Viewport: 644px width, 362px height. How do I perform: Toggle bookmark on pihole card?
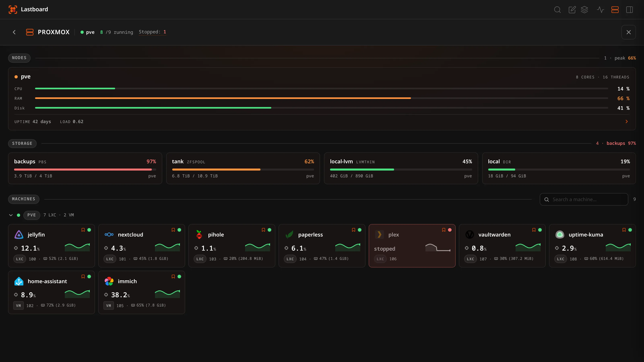263,230
